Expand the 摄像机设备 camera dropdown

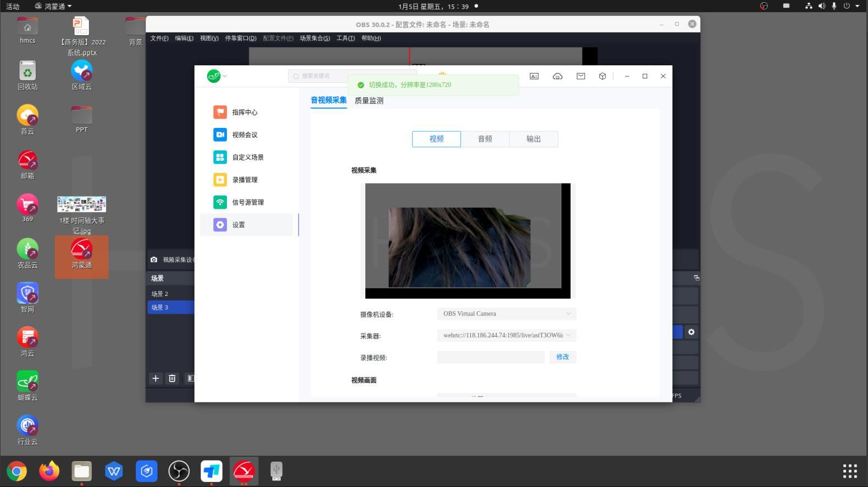pos(506,314)
